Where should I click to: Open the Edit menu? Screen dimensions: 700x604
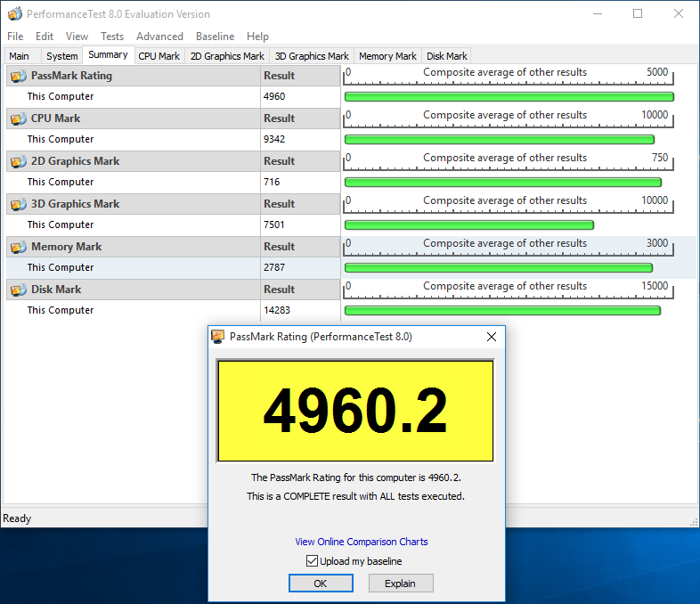(x=45, y=37)
